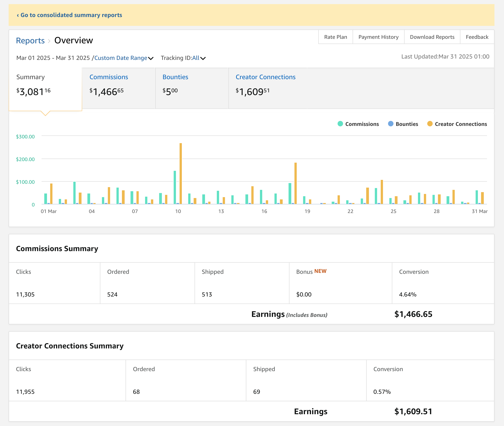Click the Tracking ID chevron arrow
The width and height of the screenshot is (504, 426).
pos(203,59)
